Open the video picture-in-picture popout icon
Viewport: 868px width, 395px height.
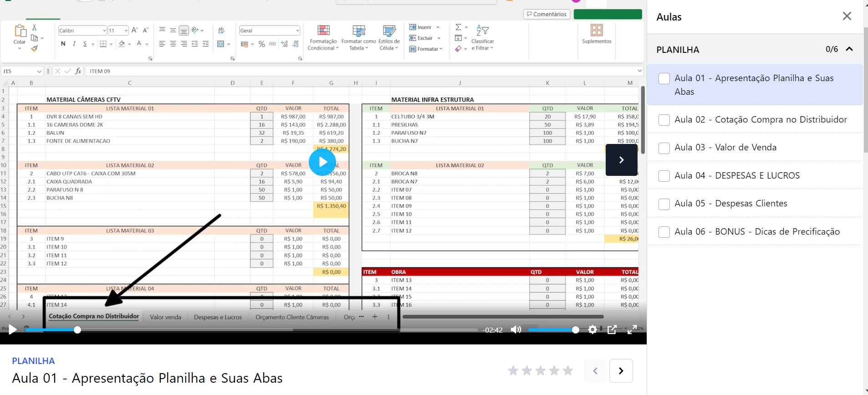612,329
